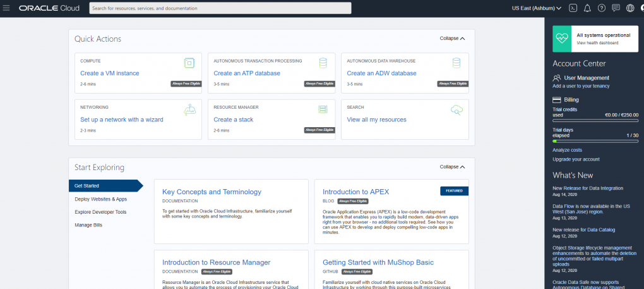
Task: Open the notifications bell
Action: click(x=587, y=8)
